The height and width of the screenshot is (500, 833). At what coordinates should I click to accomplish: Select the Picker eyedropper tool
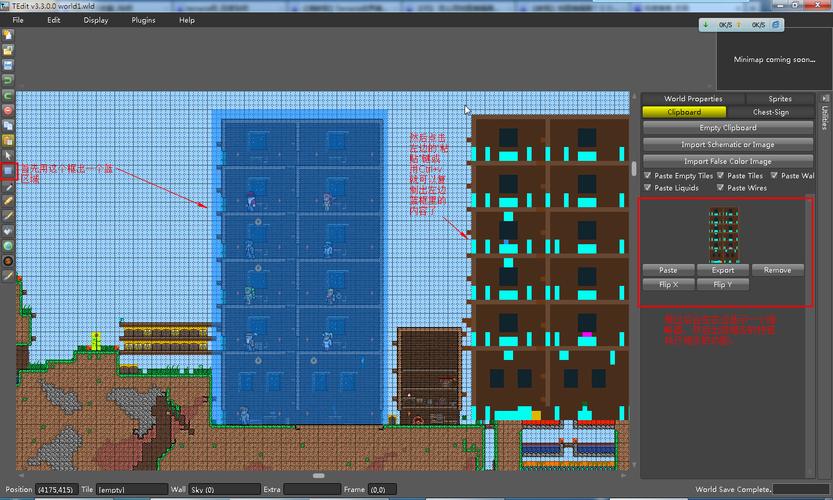point(8,186)
